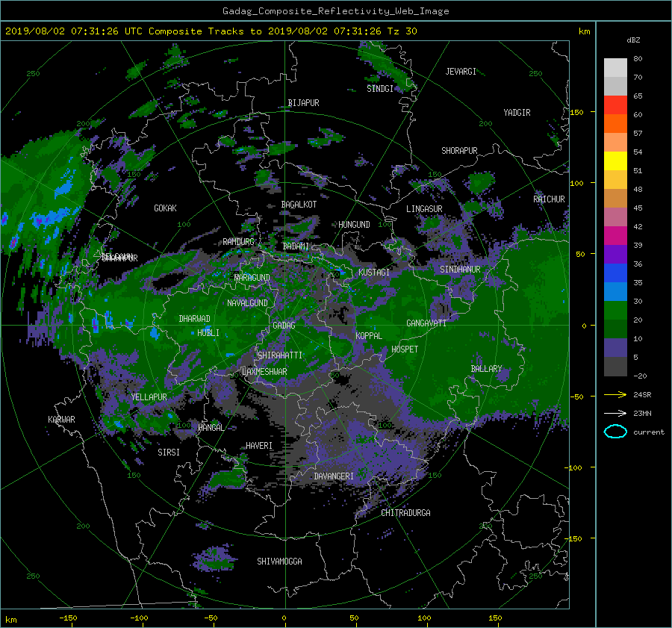Click the SHORAPUR city label
The width and height of the screenshot is (672, 628).
point(459,151)
